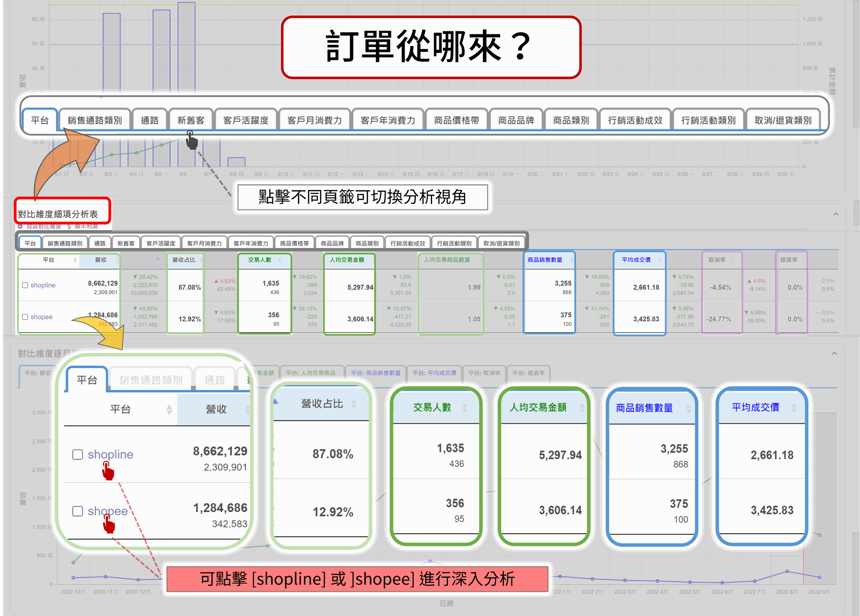Sort by the blue triangle beside 營收 column
This screenshot has height=616, width=860.
pyautogui.click(x=158, y=259)
